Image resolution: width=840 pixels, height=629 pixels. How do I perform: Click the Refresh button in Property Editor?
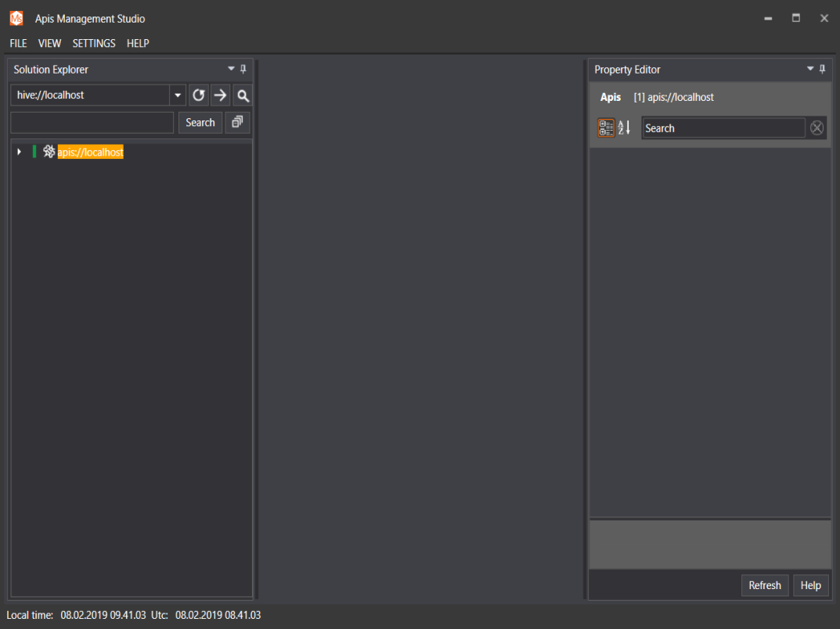click(x=765, y=585)
